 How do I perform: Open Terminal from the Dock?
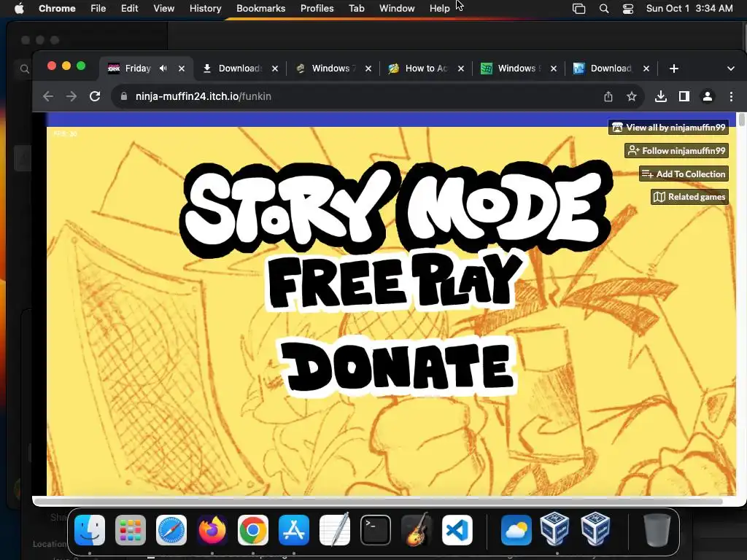tap(376, 530)
